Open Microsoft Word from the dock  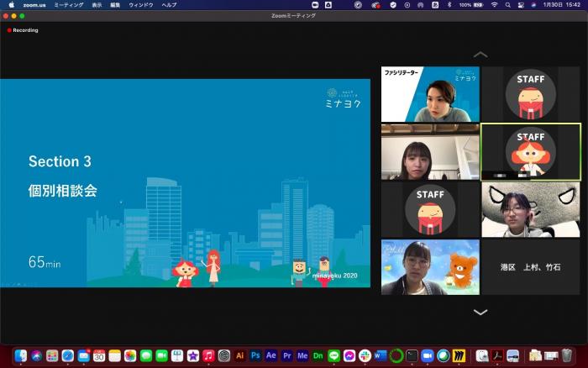coord(381,355)
